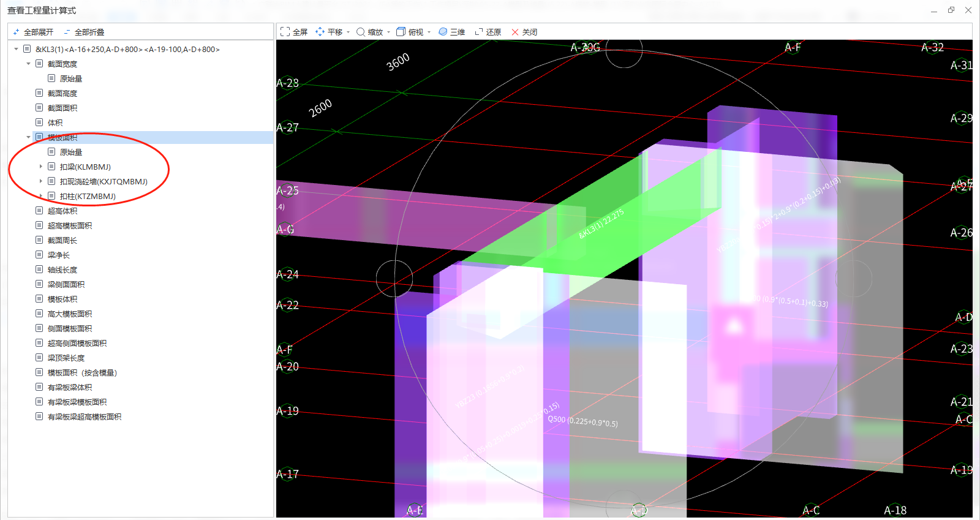Select the 截面周长 item
Image resolution: width=980 pixels, height=520 pixels.
pyautogui.click(x=62, y=240)
